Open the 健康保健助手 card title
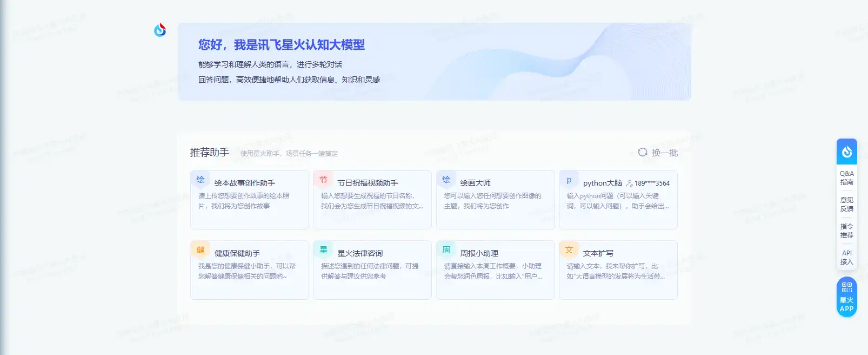Screen dimensions: 868x355 pos(237,253)
